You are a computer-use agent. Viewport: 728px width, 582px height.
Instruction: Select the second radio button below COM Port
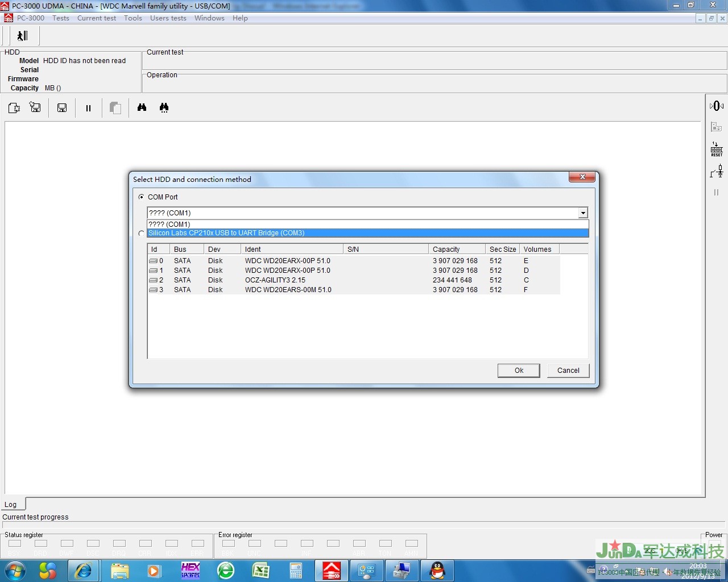(x=142, y=233)
